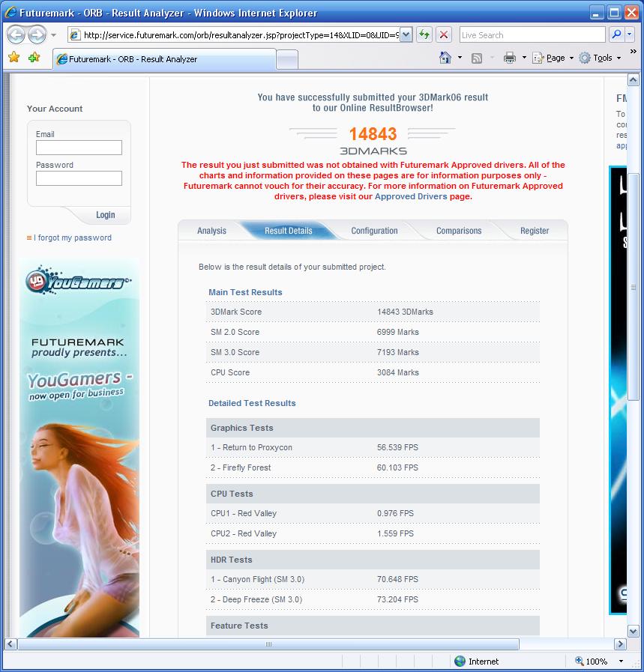Switch to the Register tab
The height and width of the screenshot is (672, 644).
[535, 231]
